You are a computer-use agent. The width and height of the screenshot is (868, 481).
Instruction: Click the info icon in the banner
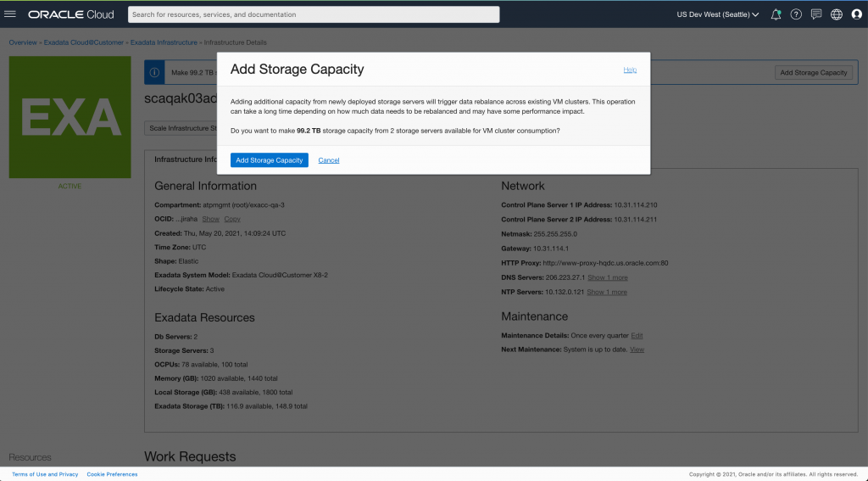pyautogui.click(x=154, y=73)
